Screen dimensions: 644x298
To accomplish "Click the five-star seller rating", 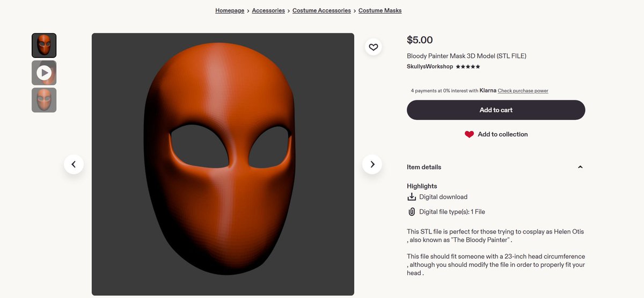I will [x=468, y=67].
